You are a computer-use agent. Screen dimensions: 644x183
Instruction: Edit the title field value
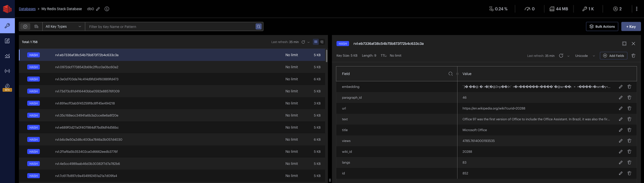pos(620,130)
